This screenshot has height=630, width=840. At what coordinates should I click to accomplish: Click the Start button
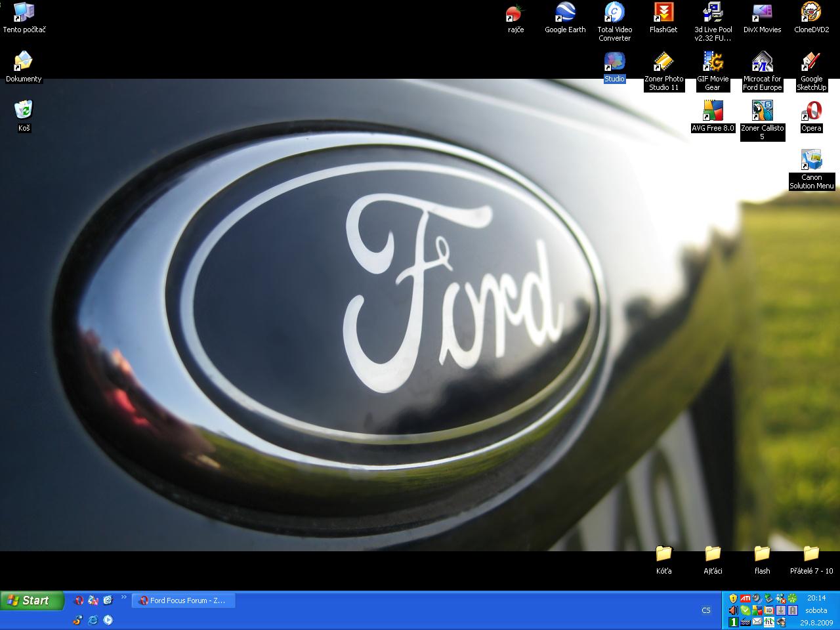click(x=31, y=600)
